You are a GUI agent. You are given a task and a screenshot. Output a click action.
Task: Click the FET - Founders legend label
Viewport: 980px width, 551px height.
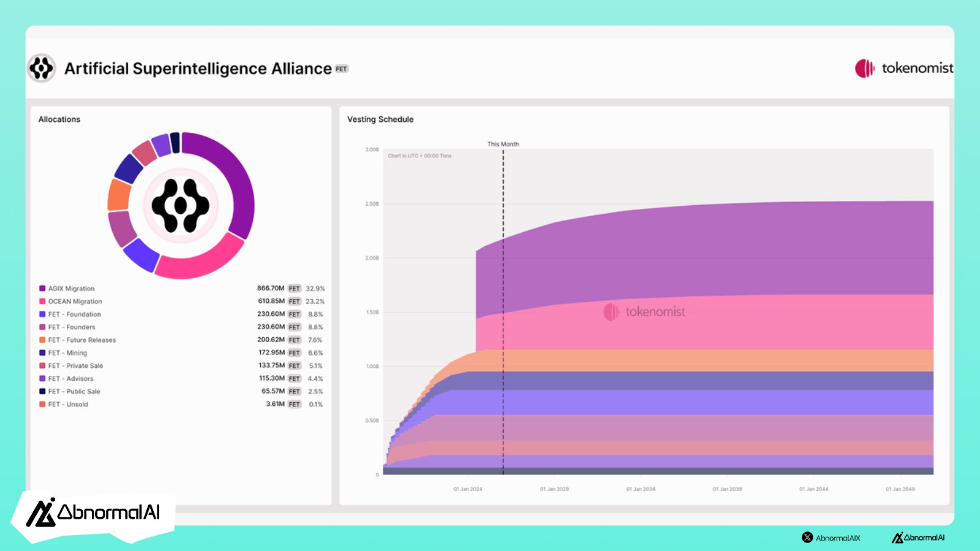(72, 327)
